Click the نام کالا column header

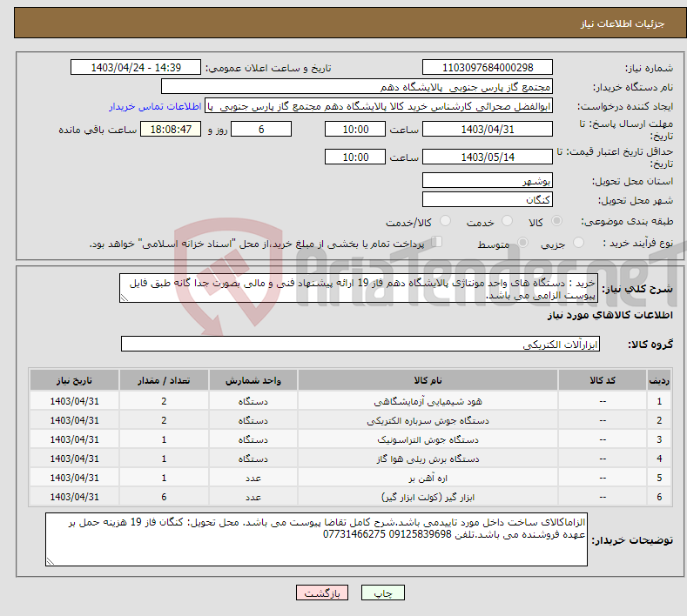click(428, 380)
